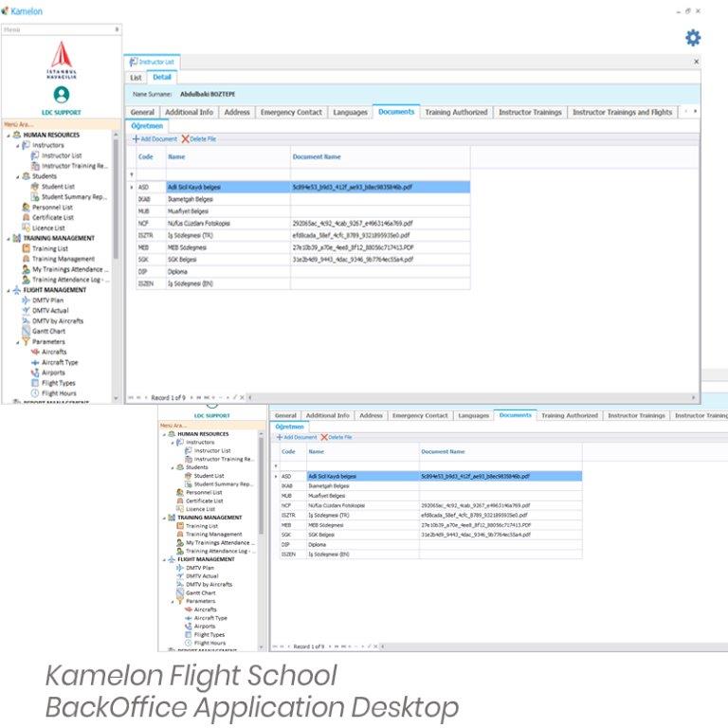This screenshot has height=728, width=728.
Task: Open Certificate List icon in upper sidebar
Action: (x=26, y=217)
